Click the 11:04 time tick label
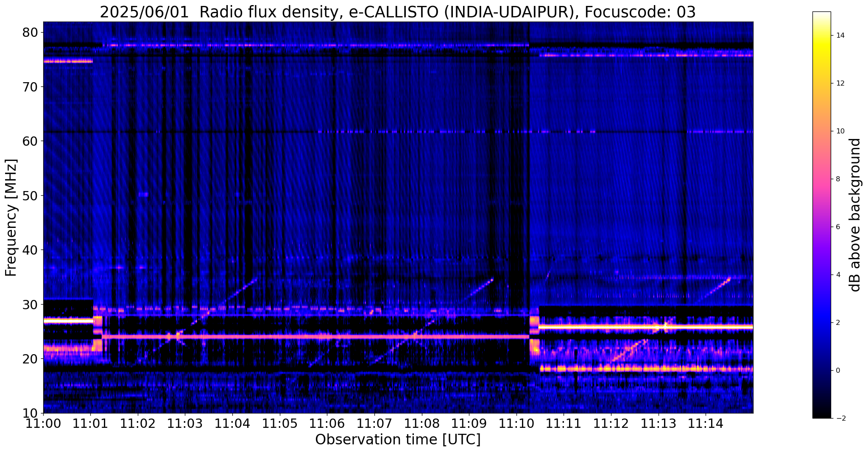The image size is (868, 452). tap(232, 424)
